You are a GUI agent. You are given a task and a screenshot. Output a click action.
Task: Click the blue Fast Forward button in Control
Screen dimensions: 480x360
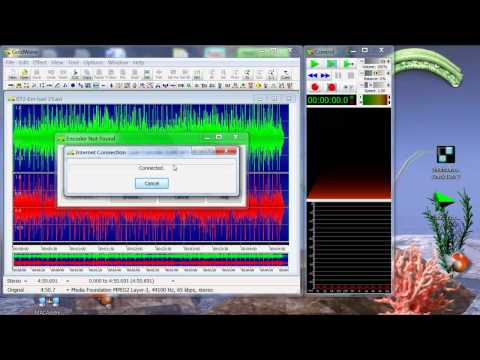[325, 76]
